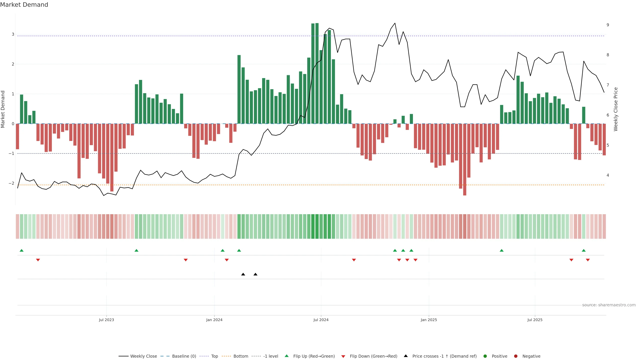Open the source: sharemaestro.com text

pyautogui.click(x=609, y=305)
